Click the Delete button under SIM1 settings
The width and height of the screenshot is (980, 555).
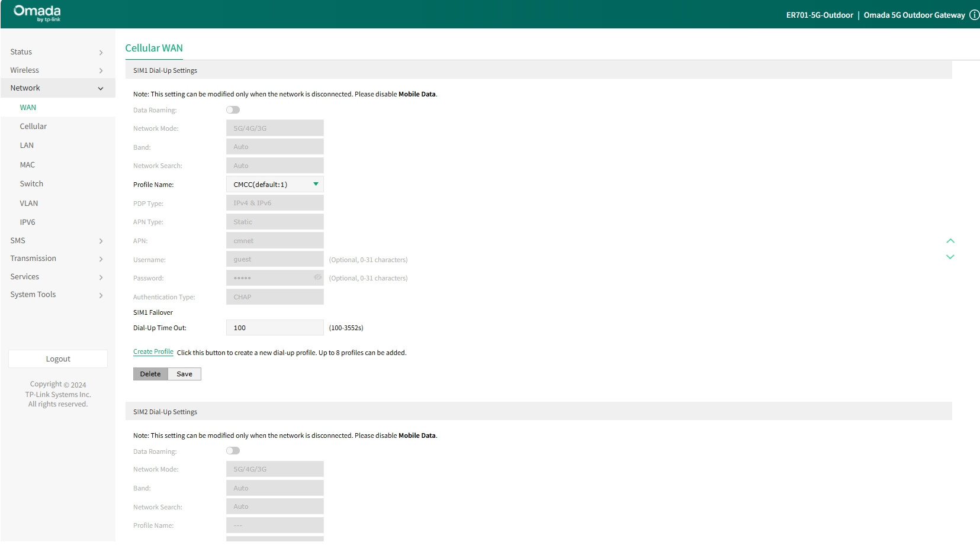click(150, 373)
